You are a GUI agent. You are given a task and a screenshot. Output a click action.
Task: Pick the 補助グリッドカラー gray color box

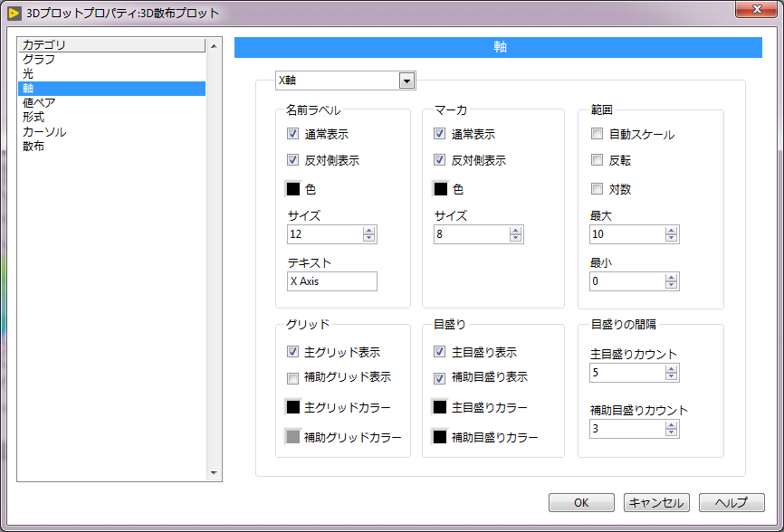coord(293,437)
